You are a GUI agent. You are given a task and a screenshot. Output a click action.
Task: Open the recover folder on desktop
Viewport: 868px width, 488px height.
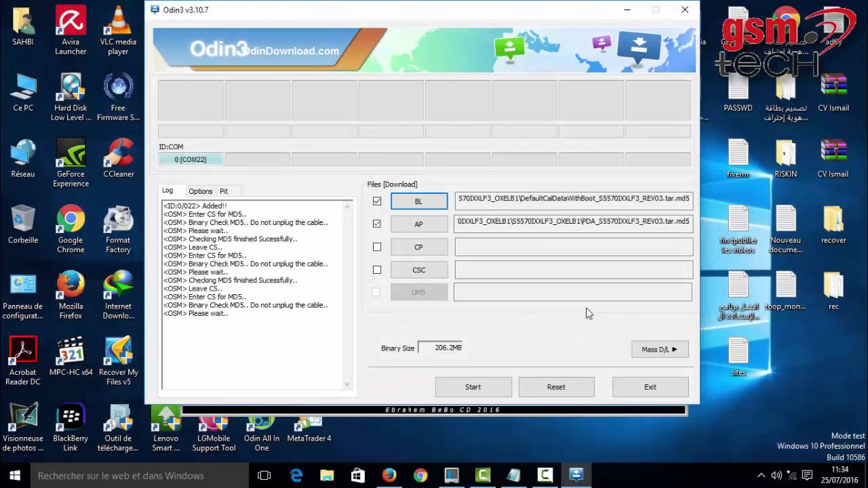click(x=833, y=225)
